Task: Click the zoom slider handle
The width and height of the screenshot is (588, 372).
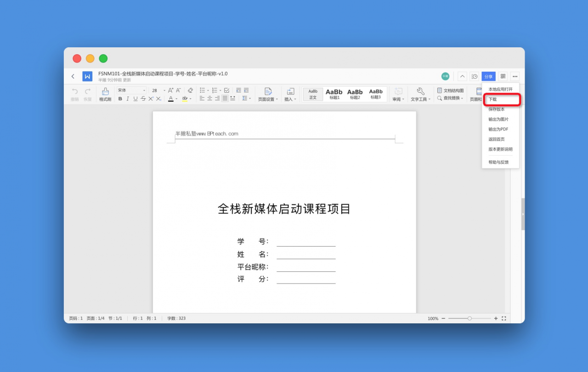Action: (x=469, y=318)
